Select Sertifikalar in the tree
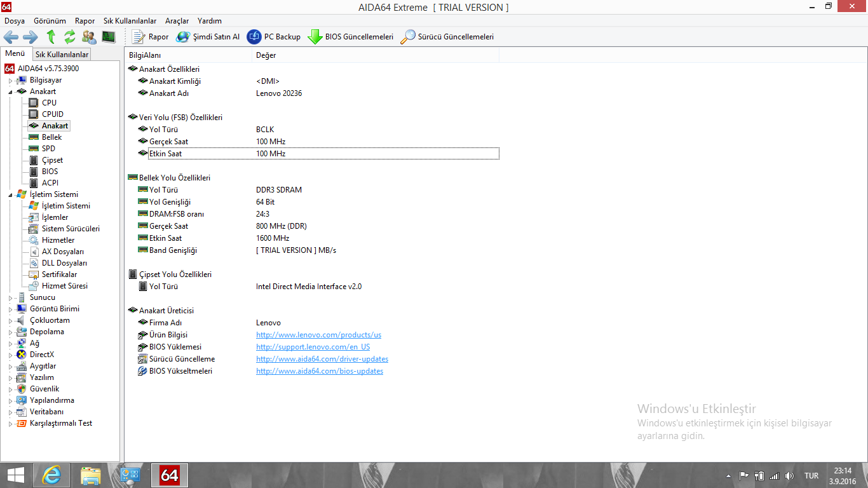 point(59,274)
